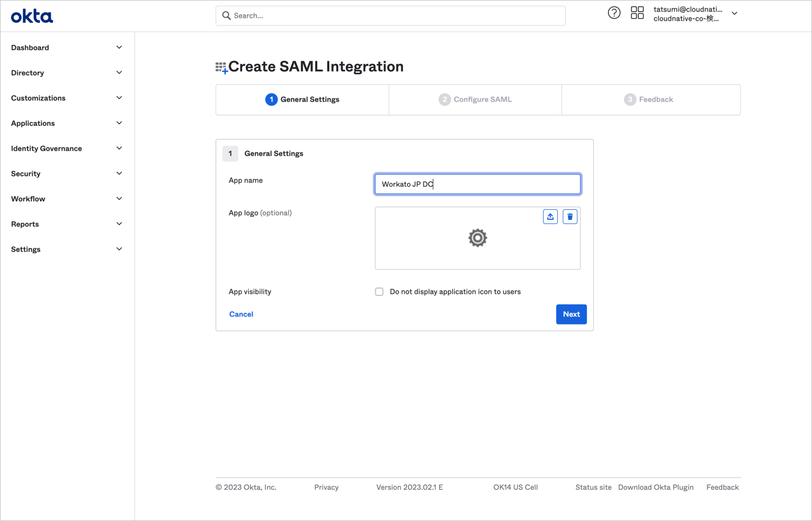Click the upload icon to add app logo

tap(550, 216)
